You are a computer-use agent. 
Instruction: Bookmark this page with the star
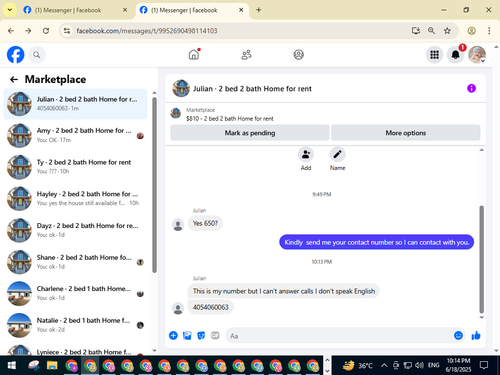(447, 31)
